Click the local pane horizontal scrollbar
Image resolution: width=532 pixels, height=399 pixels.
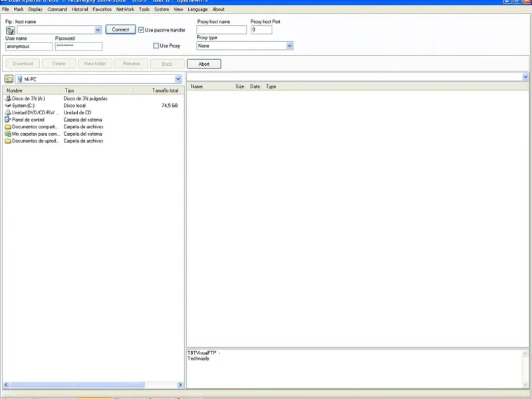click(93, 385)
